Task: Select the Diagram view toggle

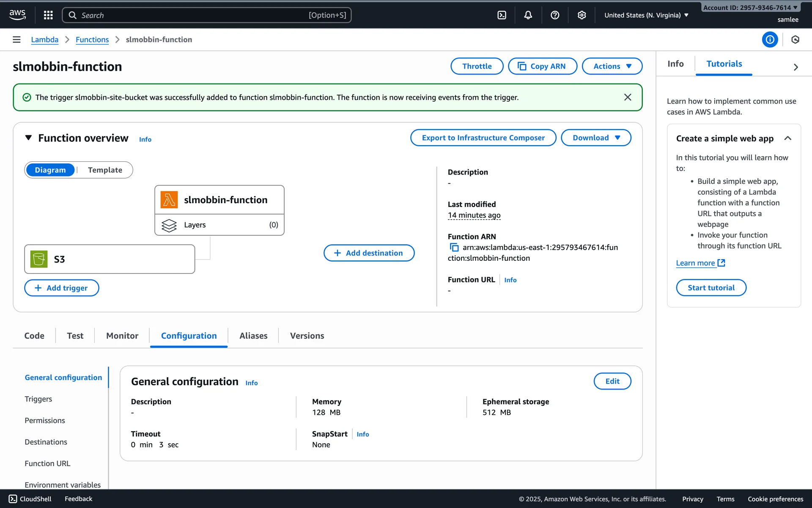Action: point(50,170)
